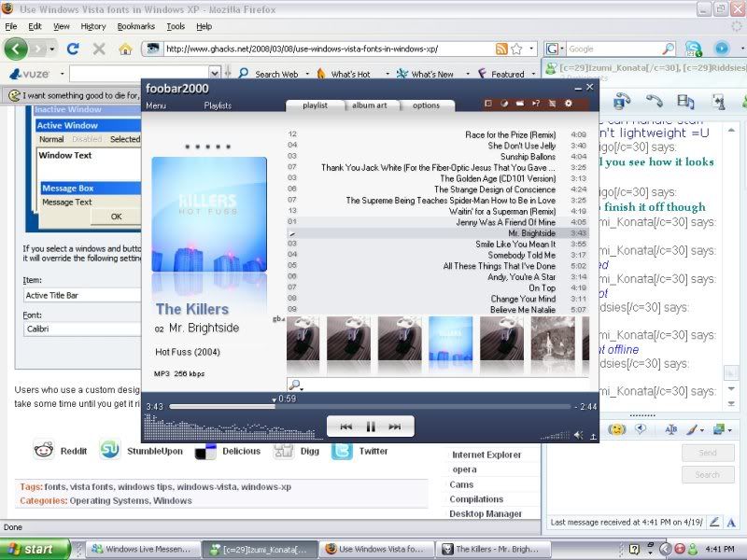The width and height of the screenshot is (747, 560).
Task: Open Internet Explorer category link in sidebar
Action: click(486, 455)
